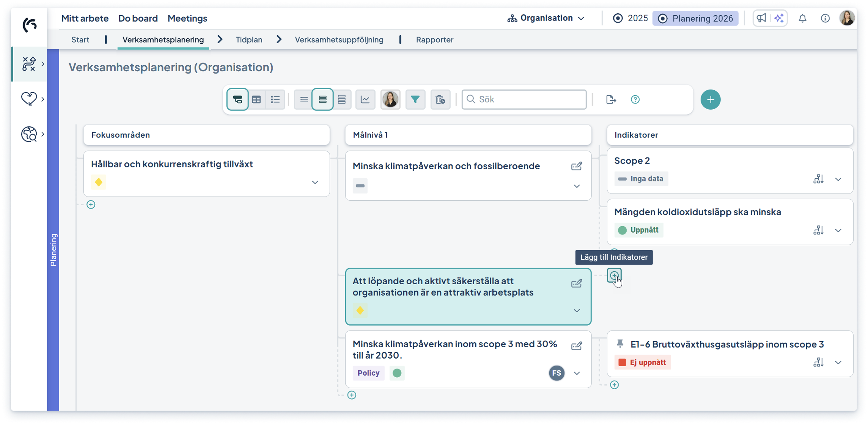Expand the 'Scope 2' indicator card

(x=839, y=179)
